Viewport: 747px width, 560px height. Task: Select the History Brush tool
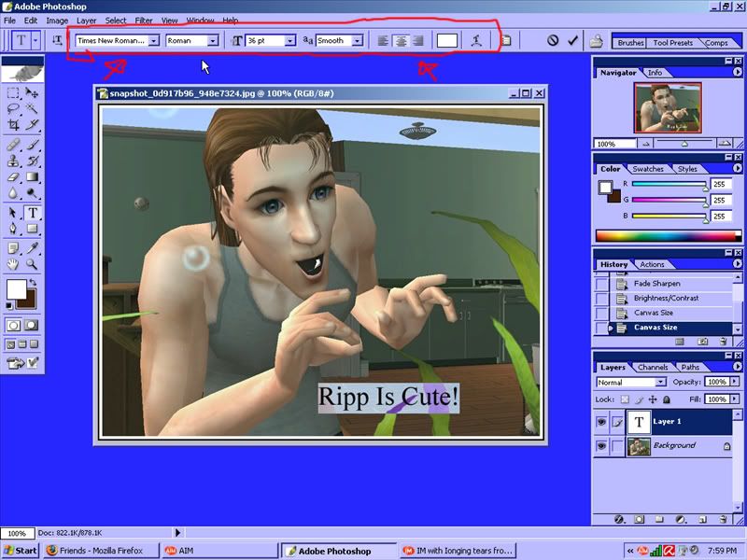(32, 161)
